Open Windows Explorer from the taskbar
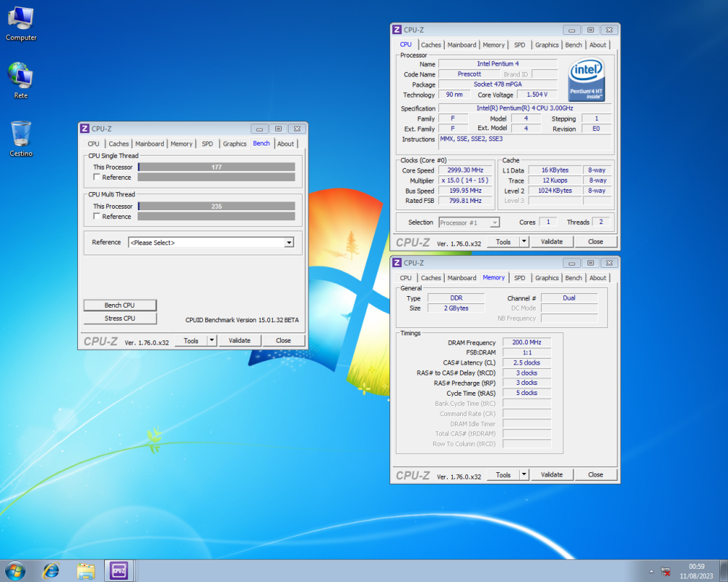The height and width of the screenshot is (582, 728). point(85,571)
